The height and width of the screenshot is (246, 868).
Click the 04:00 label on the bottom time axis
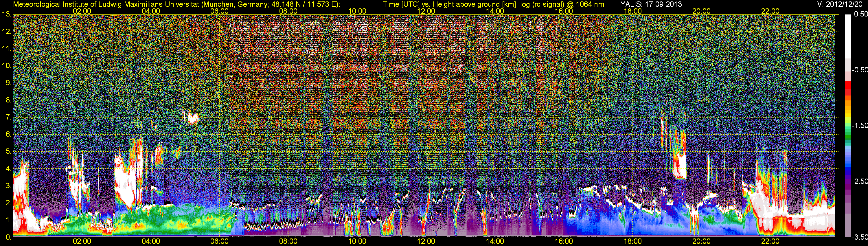(151, 241)
